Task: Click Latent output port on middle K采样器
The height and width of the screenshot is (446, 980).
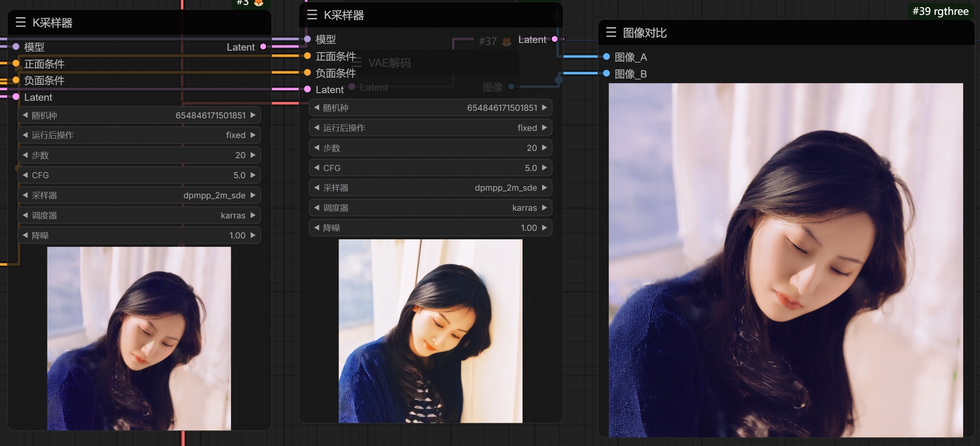Action: 555,39
